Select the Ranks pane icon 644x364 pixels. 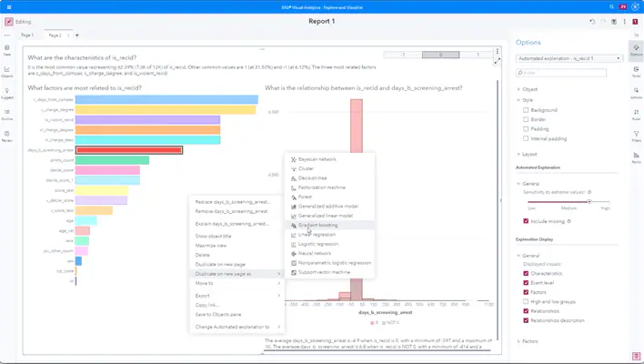pyautogui.click(x=636, y=157)
